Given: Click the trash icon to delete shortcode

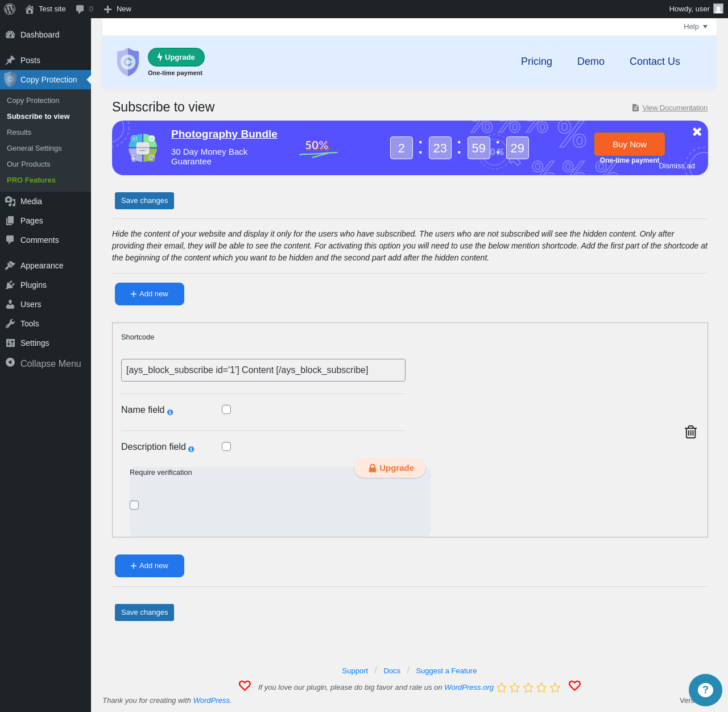Looking at the screenshot, I should pos(690,432).
